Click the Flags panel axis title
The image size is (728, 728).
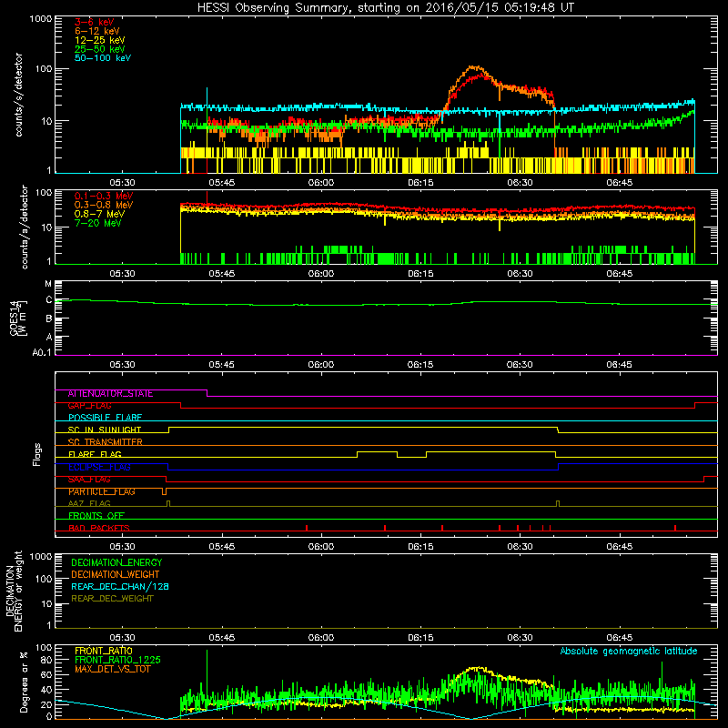(37, 454)
